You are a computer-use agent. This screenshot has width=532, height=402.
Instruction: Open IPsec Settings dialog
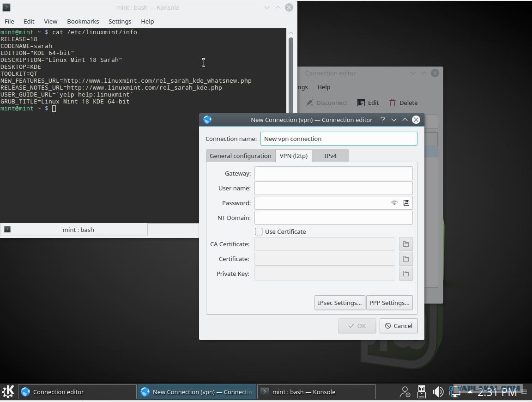pyautogui.click(x=339, y=303)
